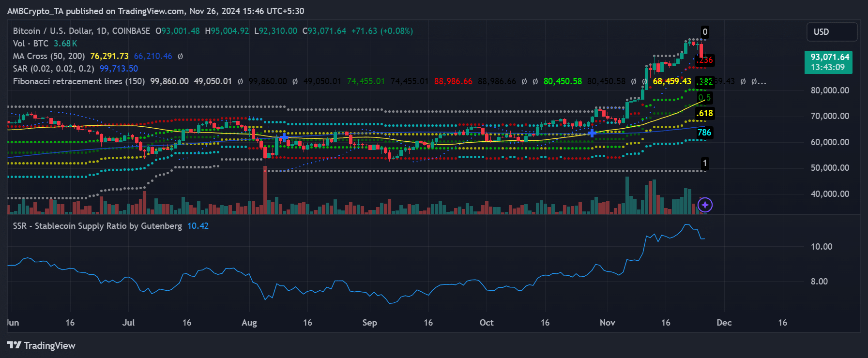Click the price change +71.63 (+0.08%)

coord(382,31)
